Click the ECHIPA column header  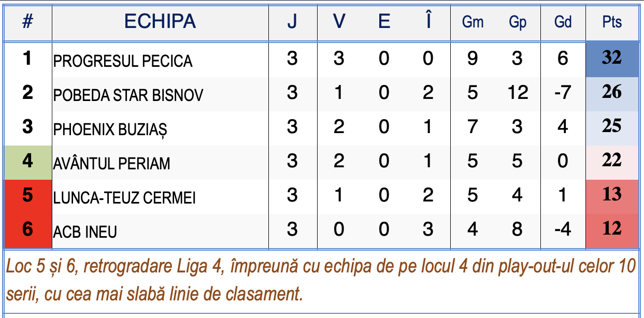[x=160, y=22]
